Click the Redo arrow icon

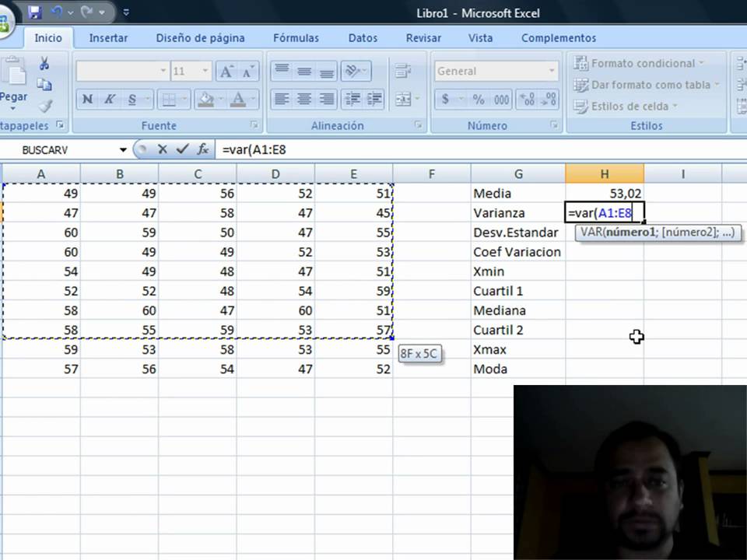(86, 13)
